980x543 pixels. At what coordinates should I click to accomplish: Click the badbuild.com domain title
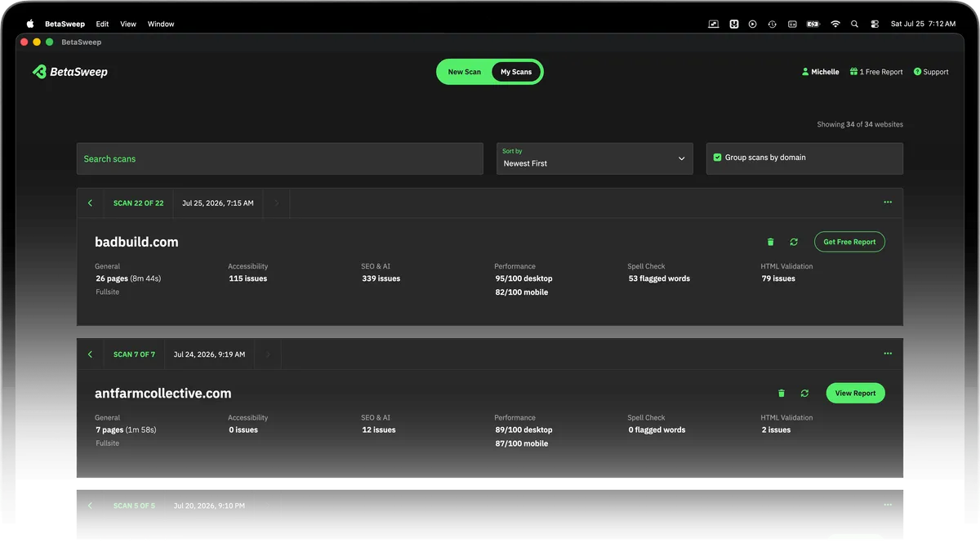136,242
